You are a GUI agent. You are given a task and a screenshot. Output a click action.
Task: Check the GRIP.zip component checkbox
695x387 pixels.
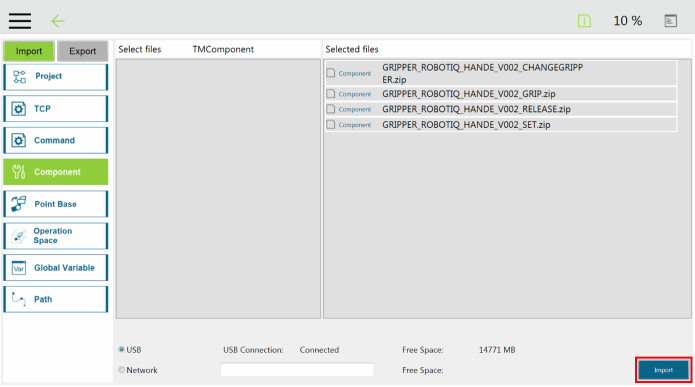[331, 94]
